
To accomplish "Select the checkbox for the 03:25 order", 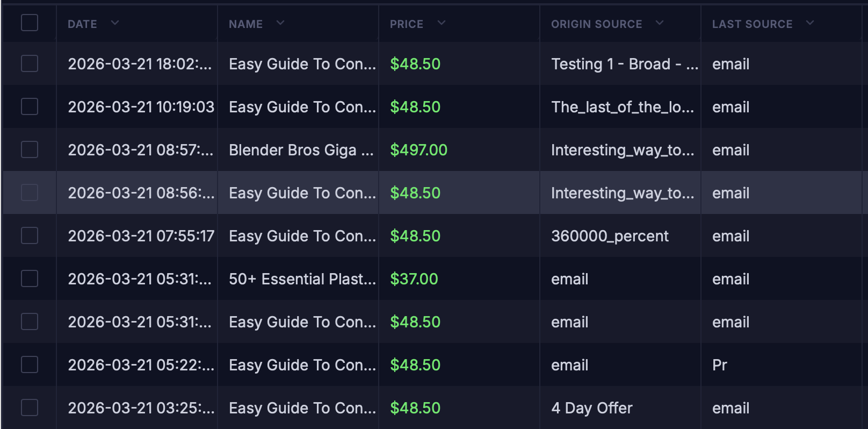I will 30,407.
